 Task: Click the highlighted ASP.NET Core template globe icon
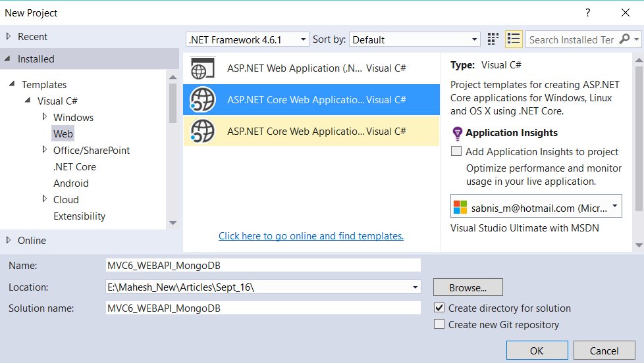[x=202, y=100]
